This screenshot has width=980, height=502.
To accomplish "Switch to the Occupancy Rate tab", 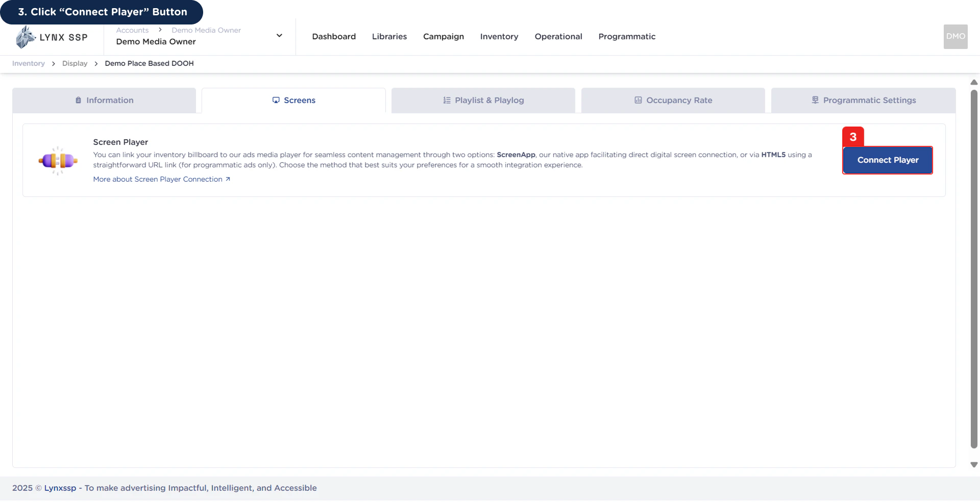I will click(673, 100).
